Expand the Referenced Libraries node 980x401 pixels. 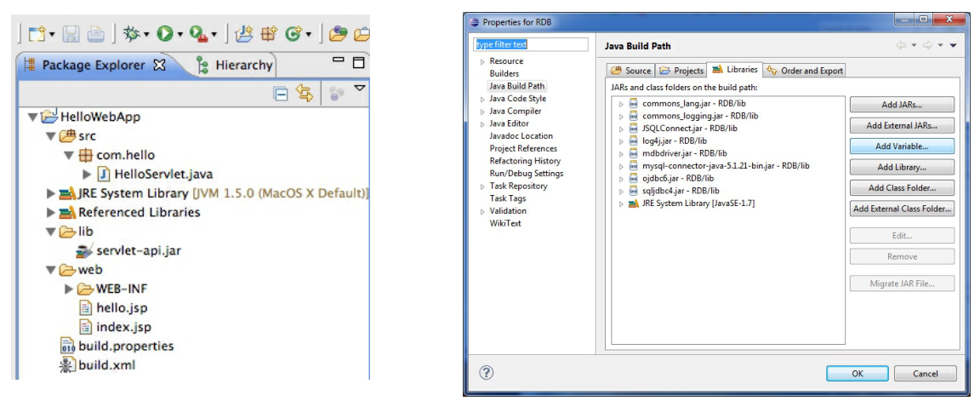coord(51,212)
